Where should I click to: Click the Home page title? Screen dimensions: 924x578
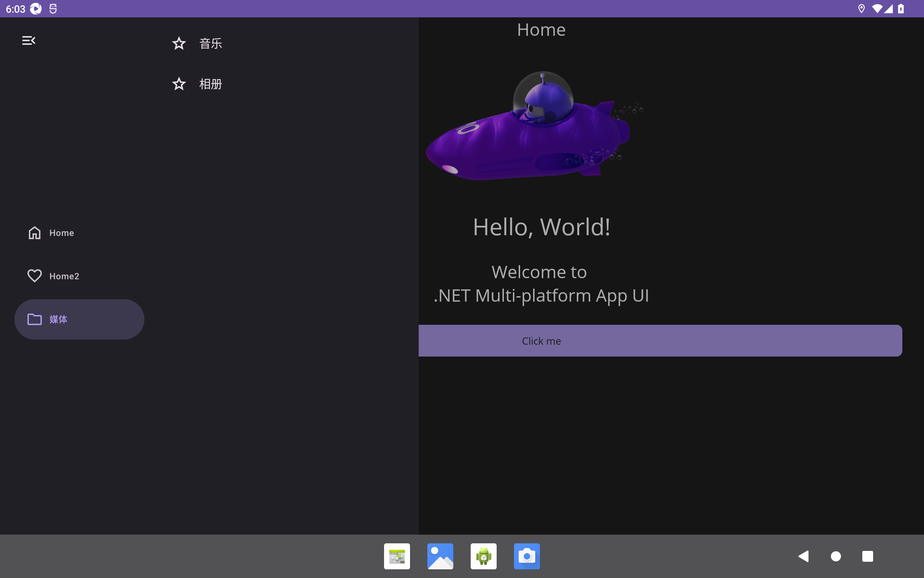pyautogui.click(x=541, y=30)
